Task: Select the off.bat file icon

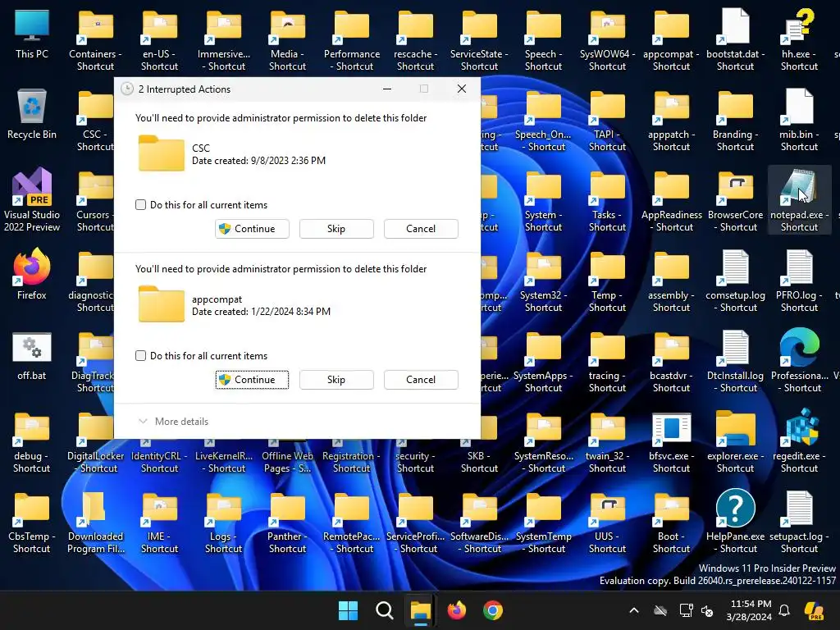Action: 32,356
